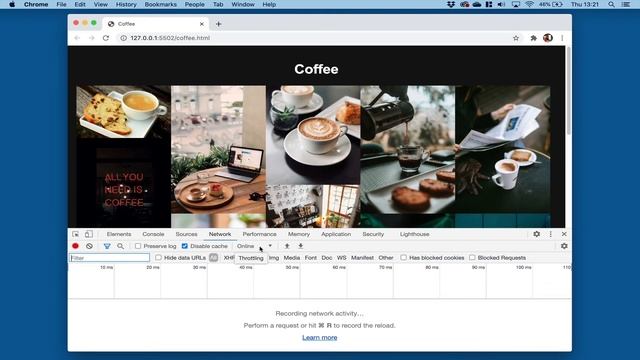This screenshot has width=640, height=360.
Task: Toggle the network filter funnel icon
Action: pyautogui.click(x=107, y=246)
